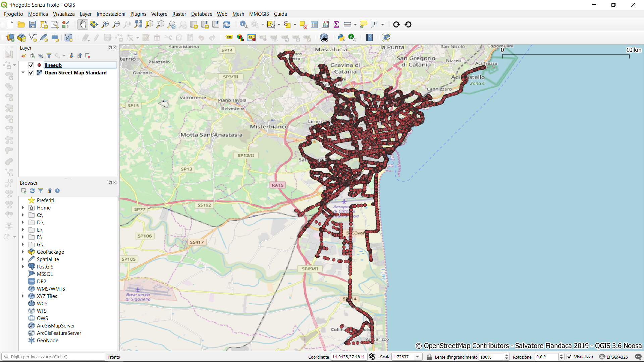Click the locator search field

coord(54,357)
